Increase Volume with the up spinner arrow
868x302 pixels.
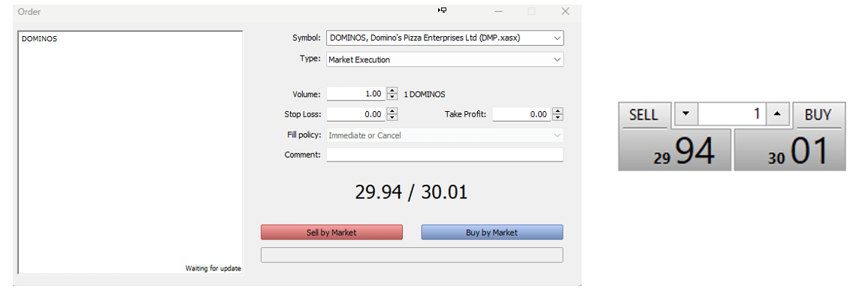392,91
